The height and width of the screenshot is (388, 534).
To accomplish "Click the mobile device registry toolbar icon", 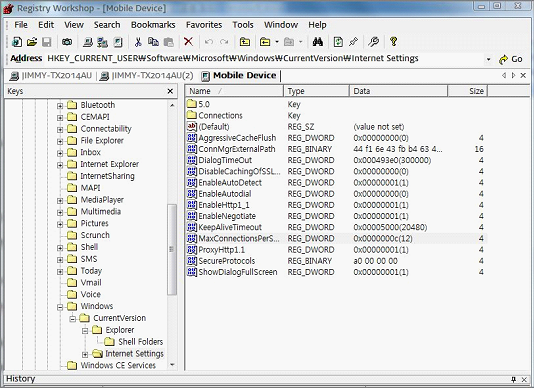I will point(118,42).
